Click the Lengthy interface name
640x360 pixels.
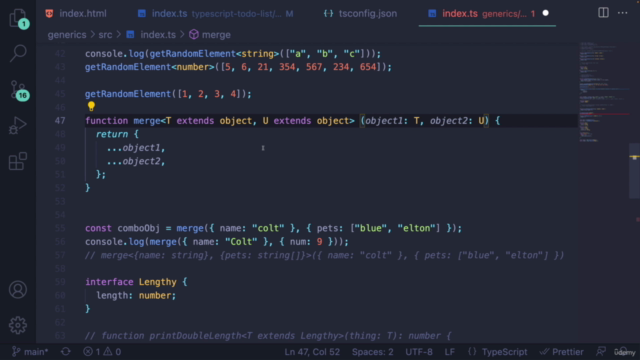158,282
